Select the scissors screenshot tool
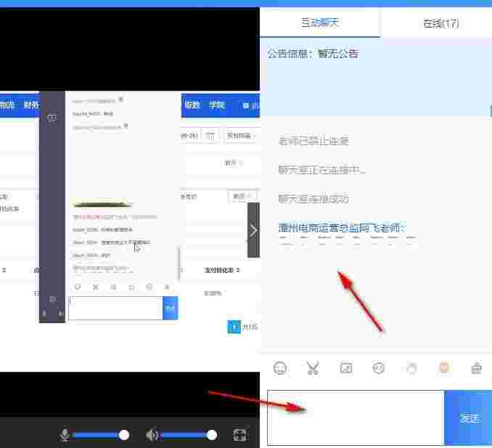 (x=313, y=368)
